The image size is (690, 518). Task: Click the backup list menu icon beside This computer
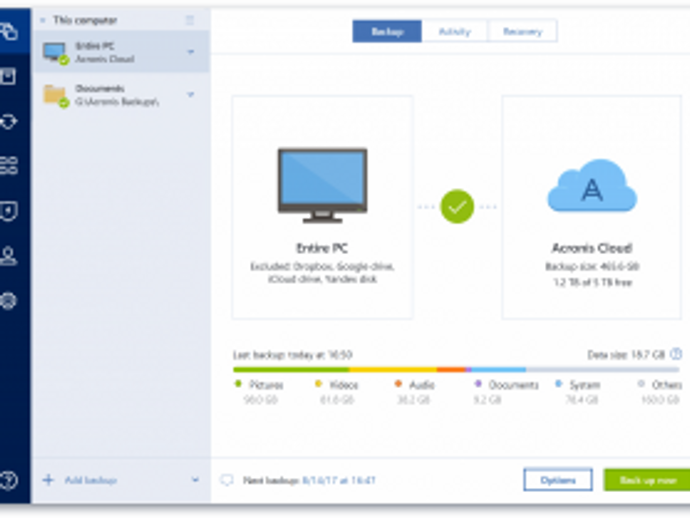[190, 20]
